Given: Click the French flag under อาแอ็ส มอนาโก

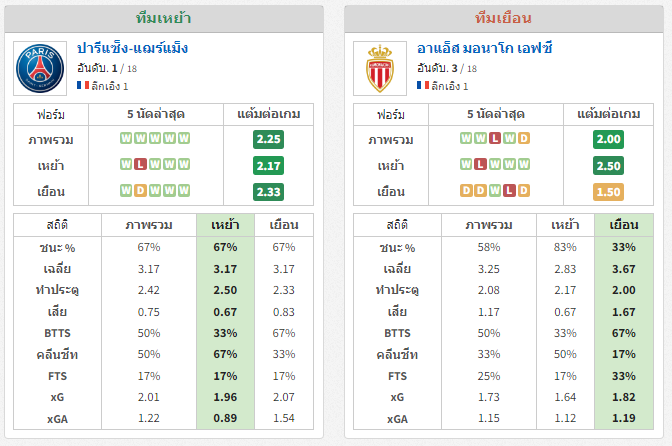Looking at the screenshot, I should click(x=423, y=85).
